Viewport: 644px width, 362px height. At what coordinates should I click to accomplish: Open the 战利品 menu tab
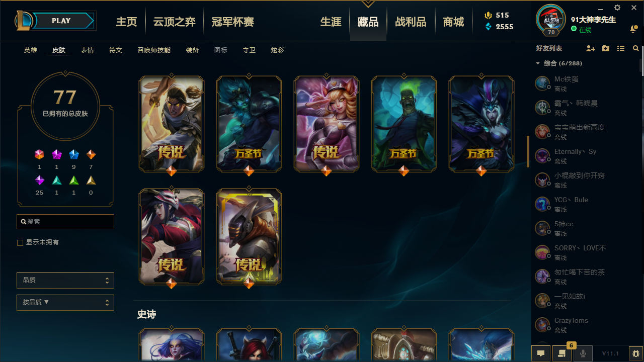coord(411,22)
